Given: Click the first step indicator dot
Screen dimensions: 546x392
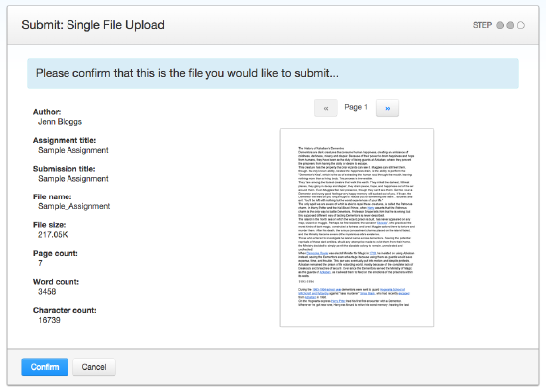Looking at the screenshot, I should (x=500, y=25).
